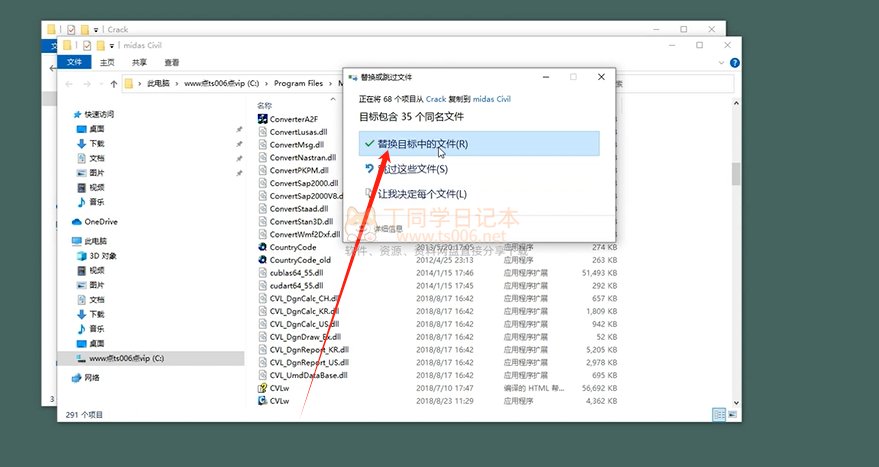Click the ConvertLusas.dll file icon
Image resolution: width=879 pixels, height=467 pixels.
[262, 131]
